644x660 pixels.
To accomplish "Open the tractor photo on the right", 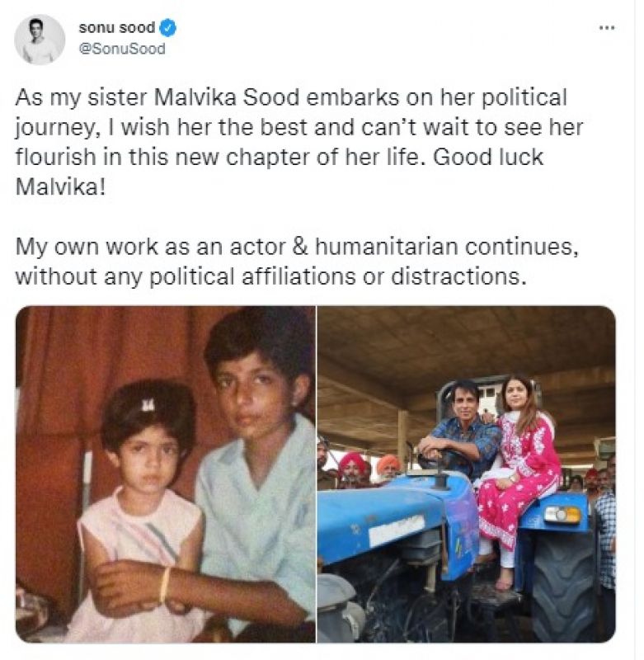I will (x=467, y=474).
